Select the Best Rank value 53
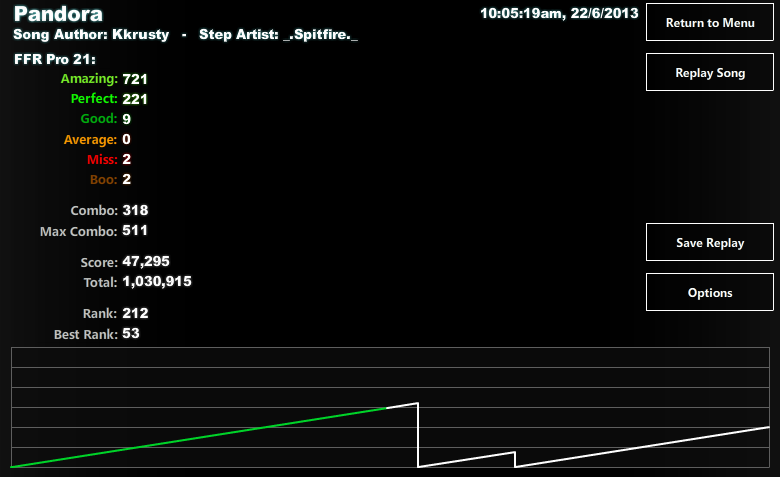 131,333
